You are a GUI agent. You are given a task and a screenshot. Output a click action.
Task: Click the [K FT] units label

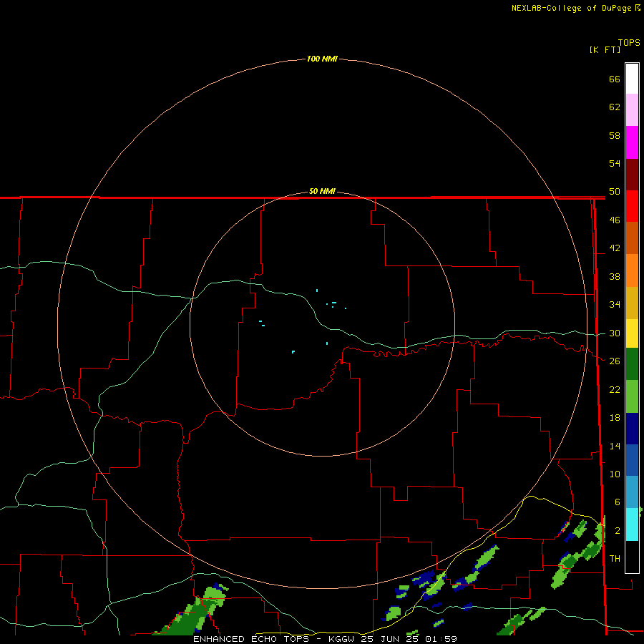coord(605,49)
